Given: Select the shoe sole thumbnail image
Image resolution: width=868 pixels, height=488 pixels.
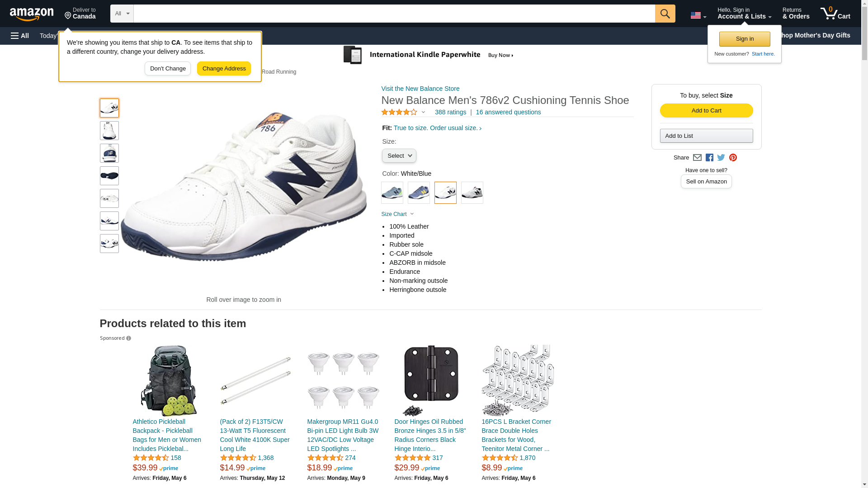Looking at the screenshot, I should click(x=109, y=176).
